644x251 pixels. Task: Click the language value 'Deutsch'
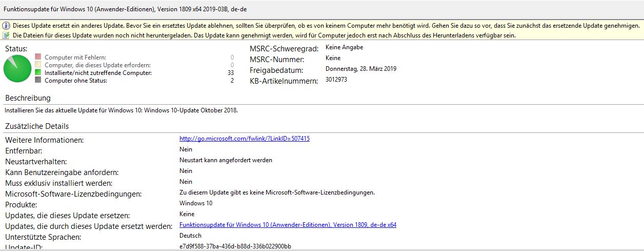pos(190,236)
